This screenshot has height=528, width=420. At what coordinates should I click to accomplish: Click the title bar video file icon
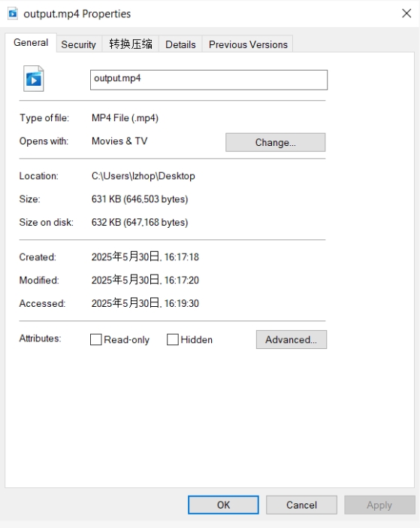tap(13, 14)
